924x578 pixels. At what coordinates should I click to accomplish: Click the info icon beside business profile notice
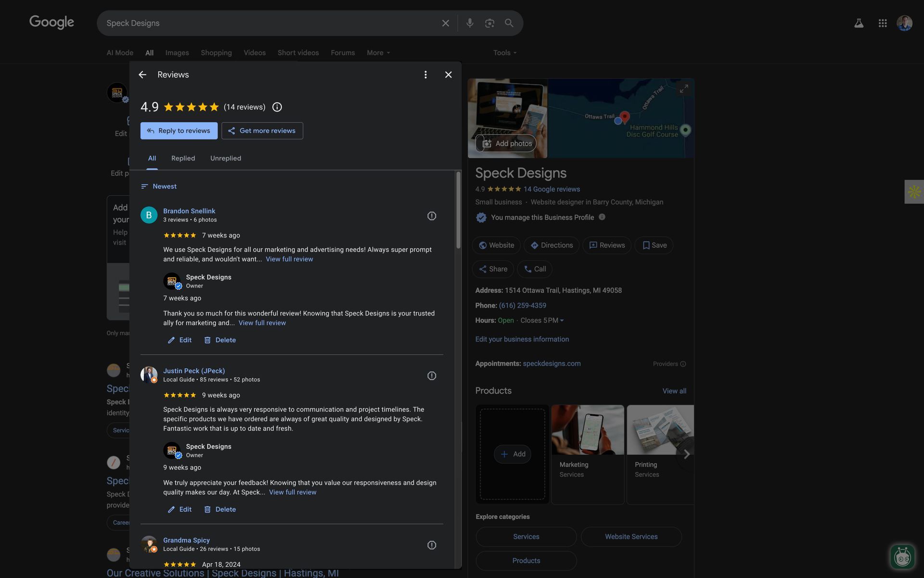pyautogui.click(x=602, y=217)
